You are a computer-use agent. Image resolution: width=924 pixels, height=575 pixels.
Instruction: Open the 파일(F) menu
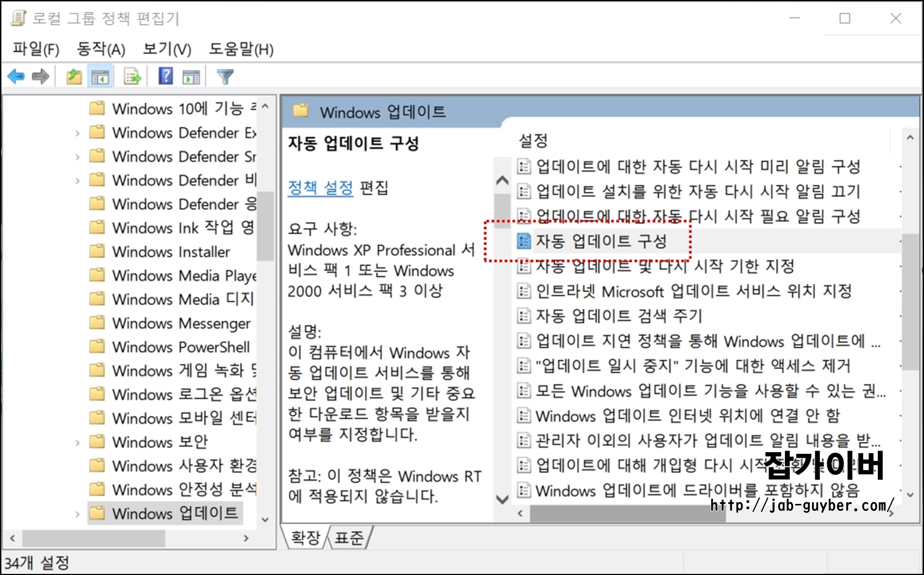[x=36, y=49]
